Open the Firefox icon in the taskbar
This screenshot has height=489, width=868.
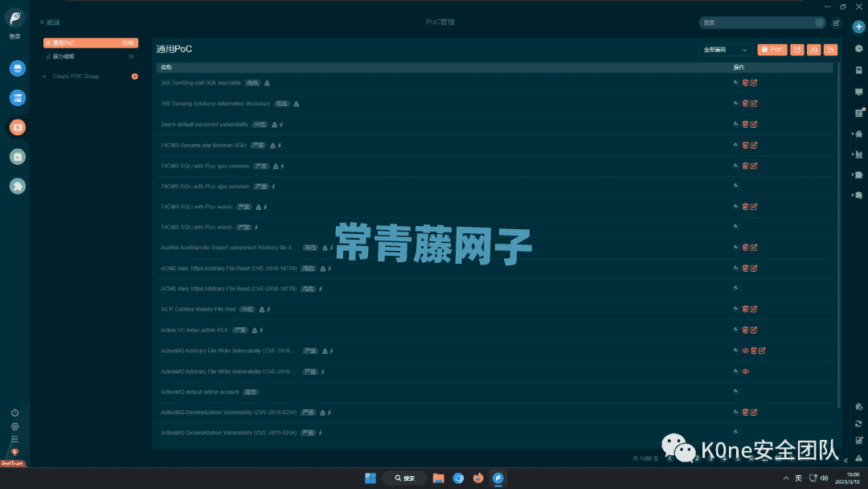pos(478,478)
